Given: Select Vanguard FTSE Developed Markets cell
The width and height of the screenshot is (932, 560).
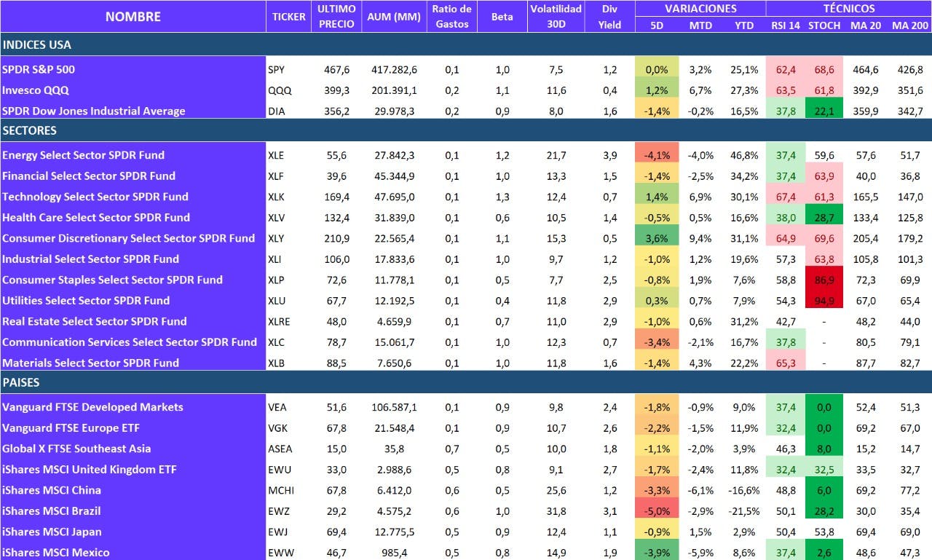Looking at the screenshot, I should pos(133,406).
